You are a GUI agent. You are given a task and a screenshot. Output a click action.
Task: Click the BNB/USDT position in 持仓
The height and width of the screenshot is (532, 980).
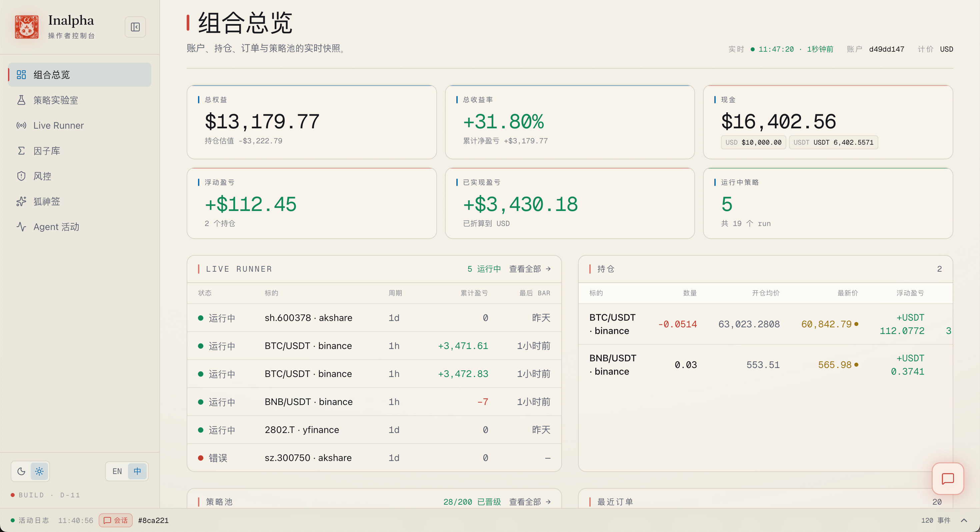[765, 365]
